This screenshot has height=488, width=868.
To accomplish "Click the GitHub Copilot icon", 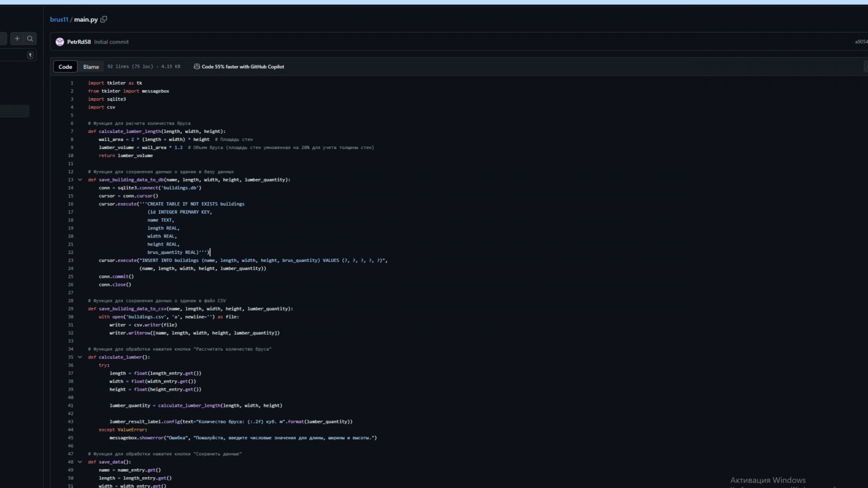I will pyautogui.click(x=196, y=67).
